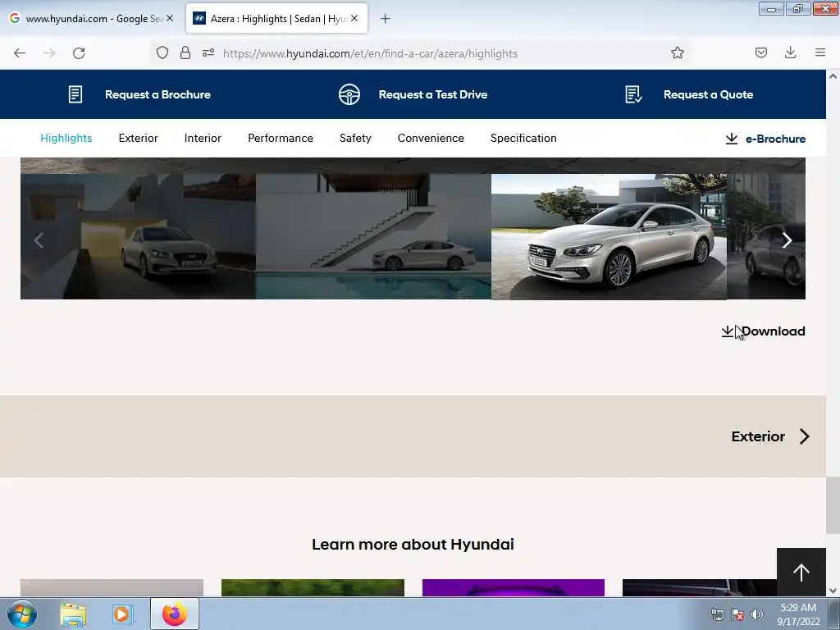The image size is (840, 630).
Task: Click the Download image link
Action: coord(764,331)
